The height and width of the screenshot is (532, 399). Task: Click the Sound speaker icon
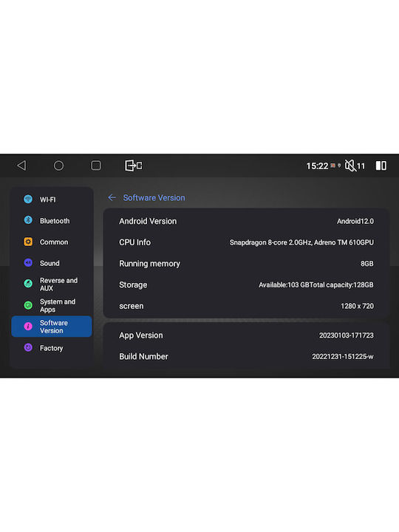coord(28,262)
